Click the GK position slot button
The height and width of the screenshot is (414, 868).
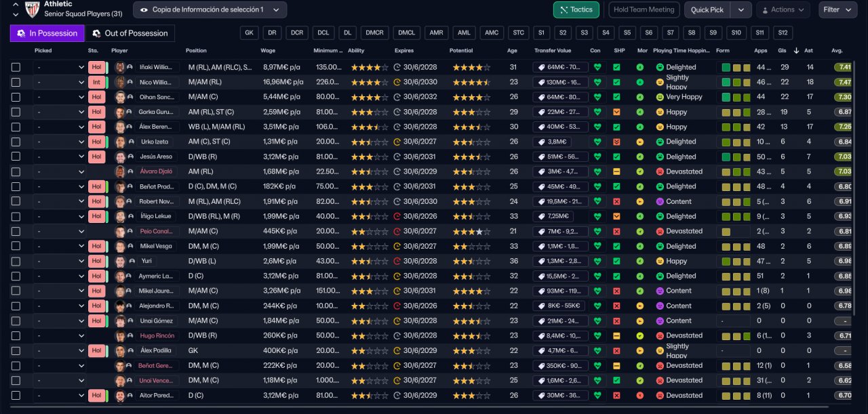point(249,33)
